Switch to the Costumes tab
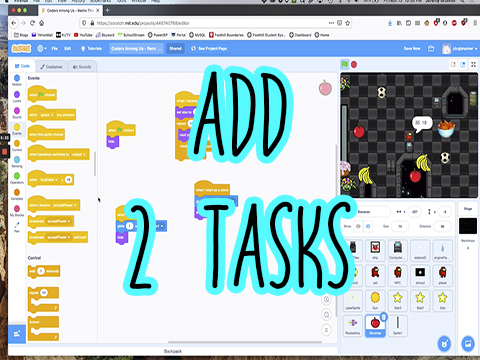Viewport: 480px width, 360px height. tap(51, 67)
